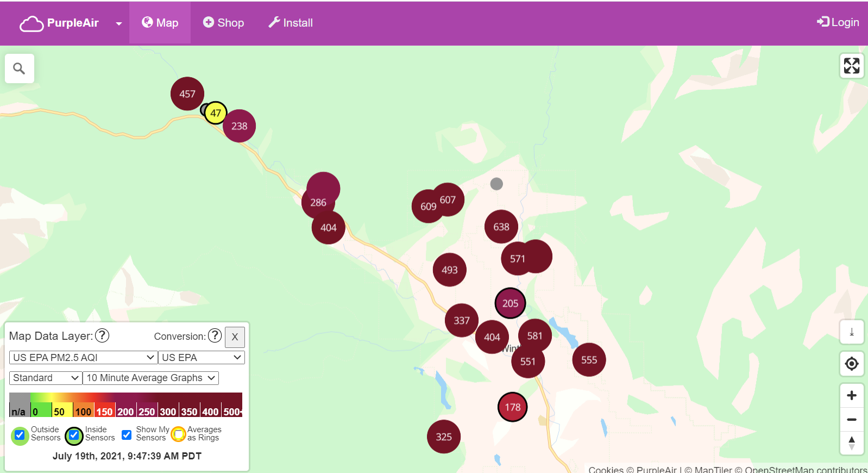Close the map data layer panel
The width and height of the screenshot is (868, 473).
point(235,337)
